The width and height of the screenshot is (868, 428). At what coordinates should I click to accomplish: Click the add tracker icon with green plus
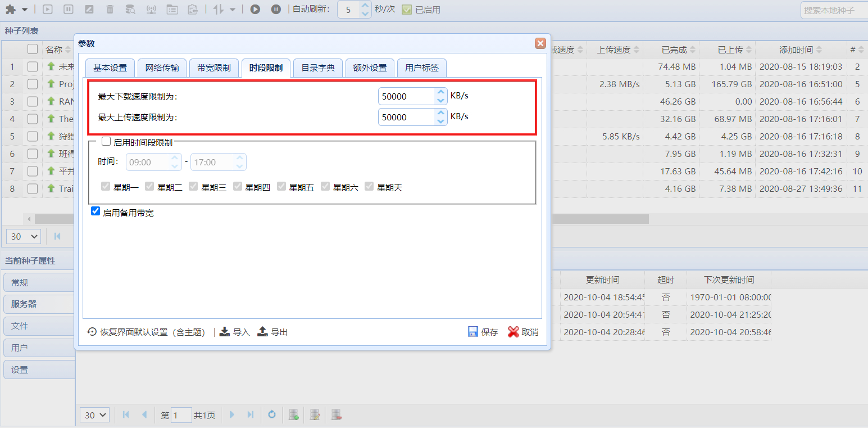click(x=293, y=415)
